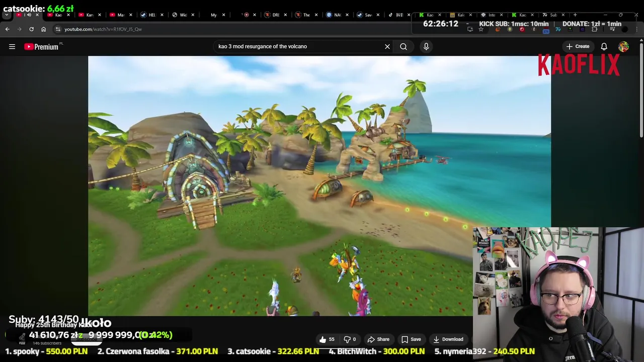Go back with browser back arrow
The image size is (644, 362).
click(x=8, y=29)
